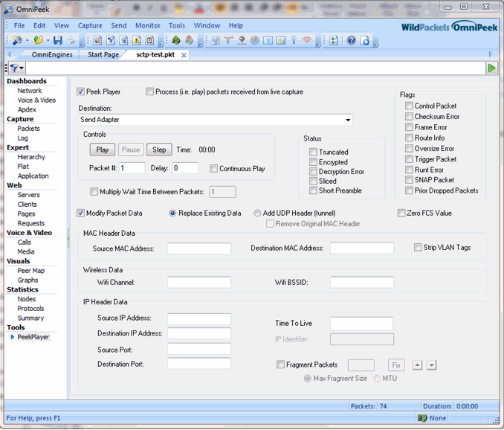
Task: Click the Print icon in toolbar
Action: (x=71, y=40)
